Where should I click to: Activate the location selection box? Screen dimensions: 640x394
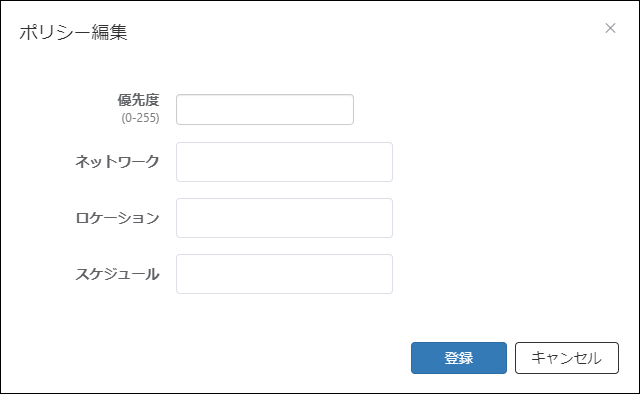click(284, 218)
